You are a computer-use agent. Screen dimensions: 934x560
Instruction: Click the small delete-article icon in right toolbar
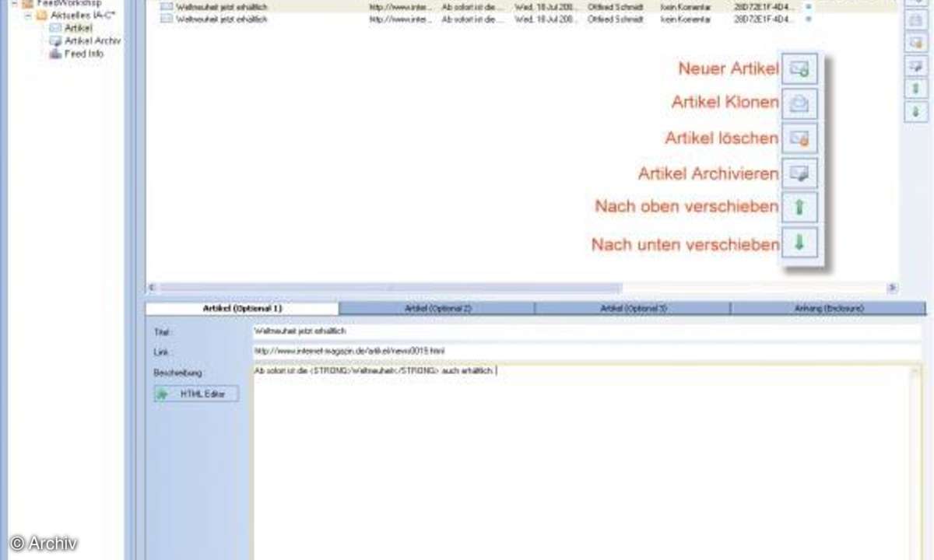click(915, 43)
